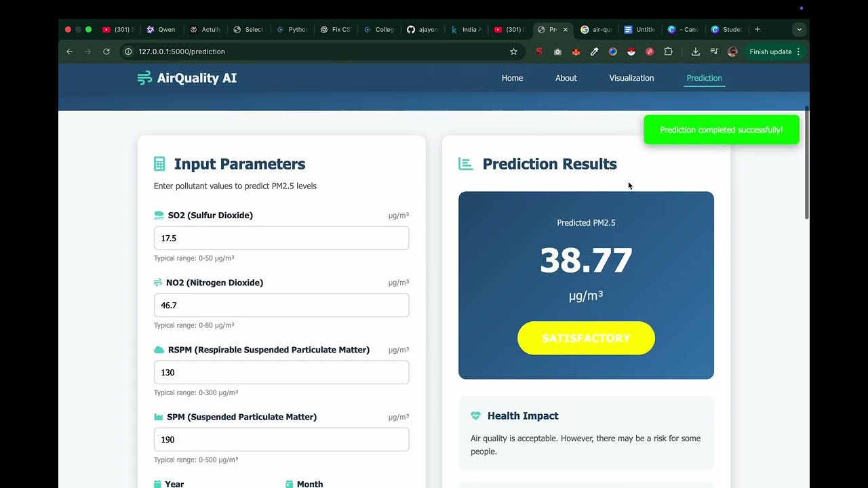The height and width of the screenshot is (488, 868).
Task: Switch to the Fix CS browser tab
Action: (x=335, y=30)
